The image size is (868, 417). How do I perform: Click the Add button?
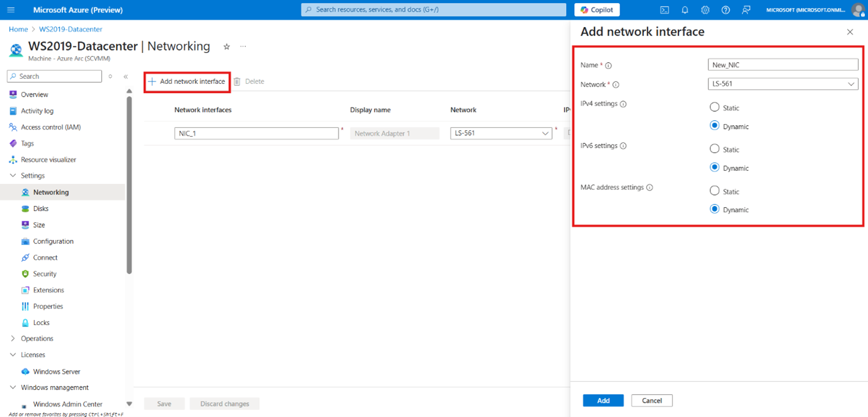click(603, 401)
